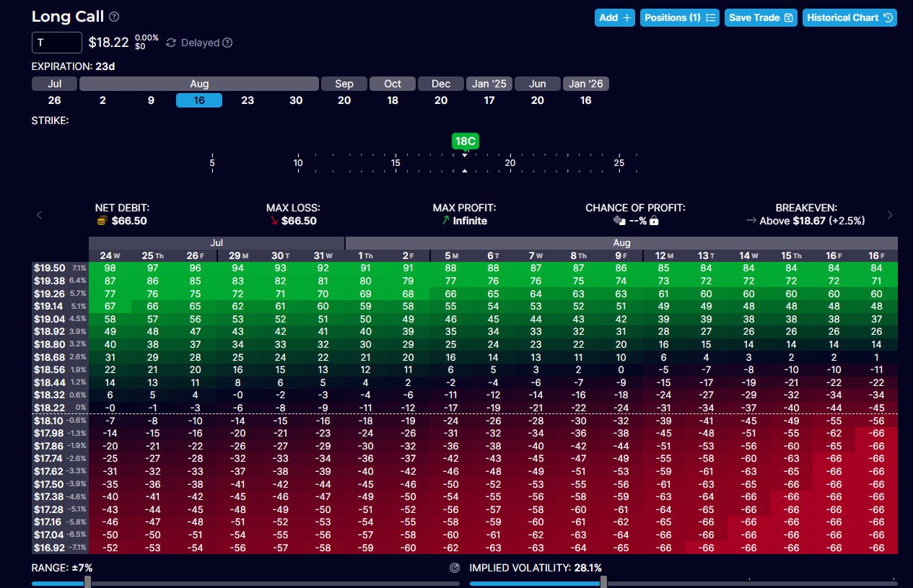913x588 pixels.
Task: Click the question mark icon after Delayed
Action: tap(227, 43)
